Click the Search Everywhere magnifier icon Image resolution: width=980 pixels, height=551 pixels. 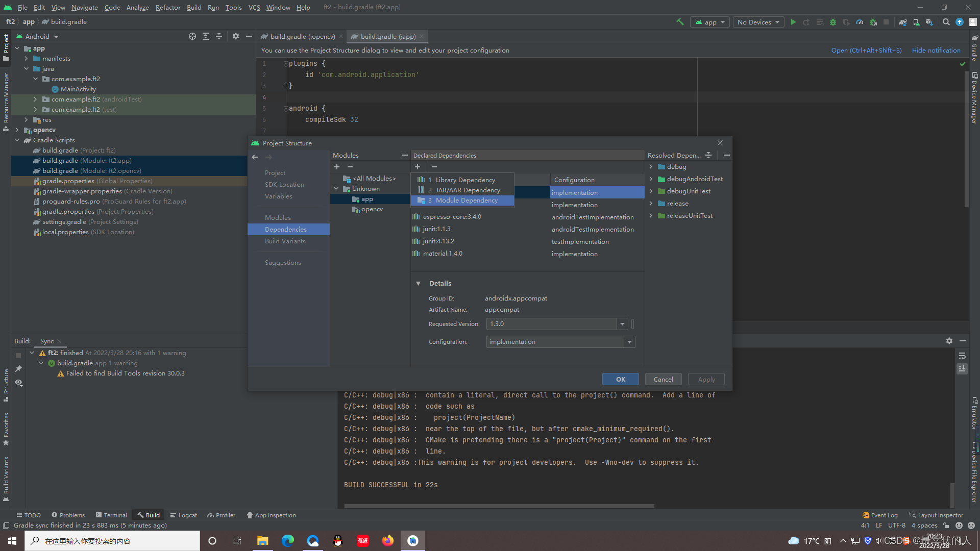pos(946,22)
